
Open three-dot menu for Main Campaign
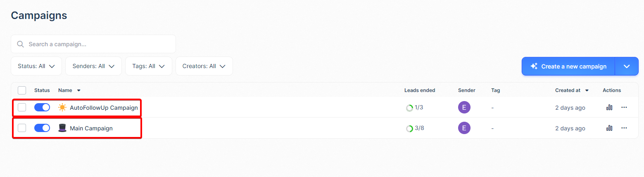(x=624, y=128)
